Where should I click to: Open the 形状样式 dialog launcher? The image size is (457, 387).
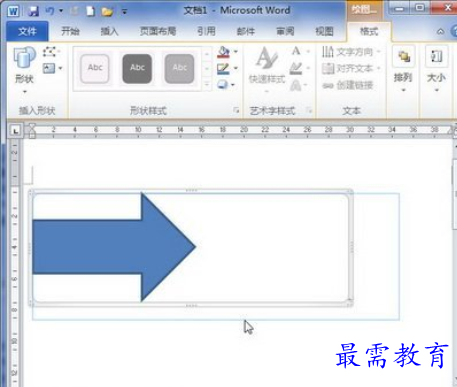click(x=236, y=110)
